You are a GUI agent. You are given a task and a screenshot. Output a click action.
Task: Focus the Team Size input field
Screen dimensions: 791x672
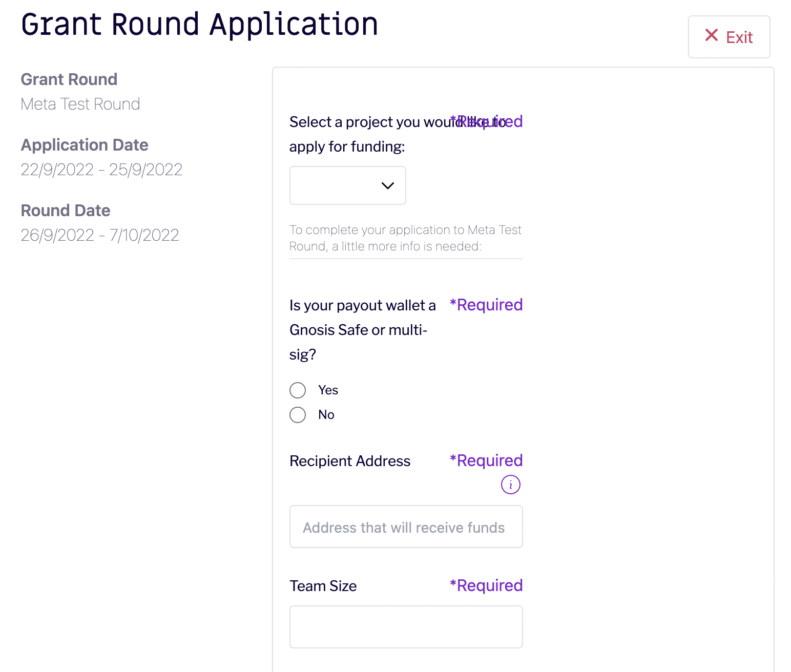point(406,627)
